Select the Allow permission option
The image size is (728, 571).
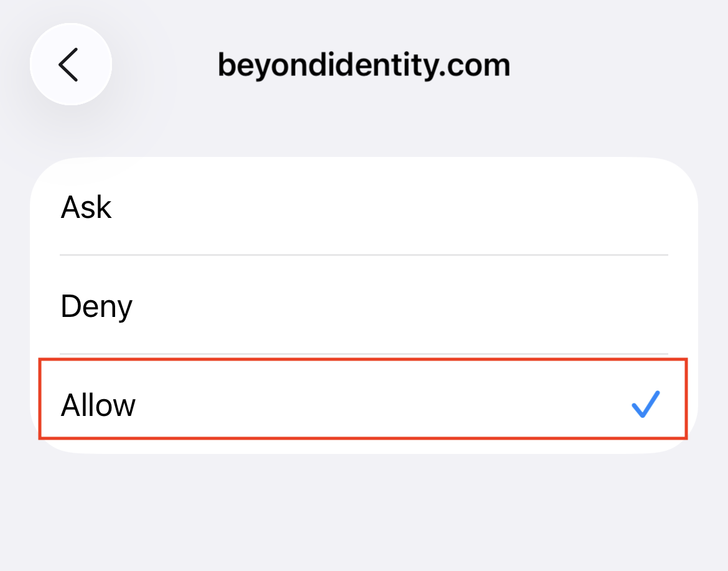tap(364, 404)
